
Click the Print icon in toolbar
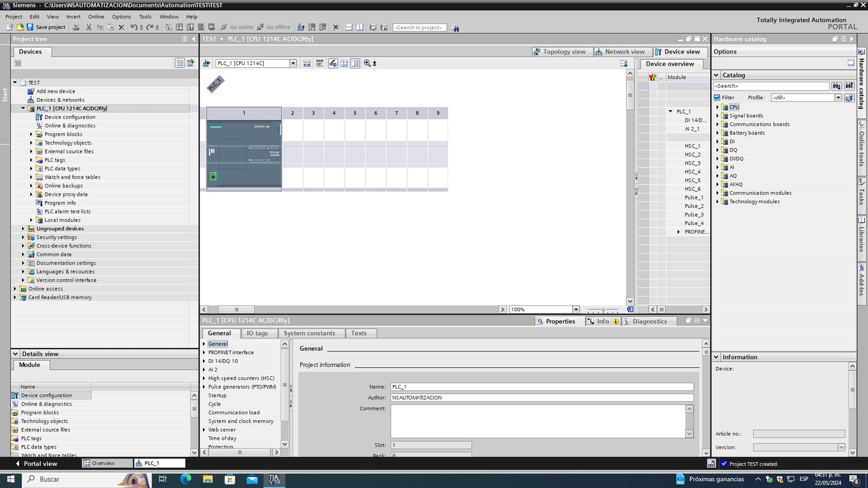pos(75,27)
